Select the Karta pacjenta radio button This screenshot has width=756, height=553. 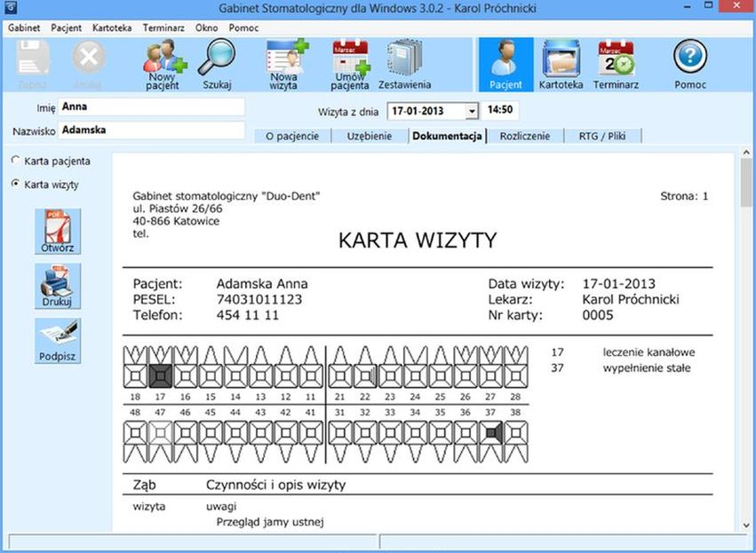[x=15, y=161]
